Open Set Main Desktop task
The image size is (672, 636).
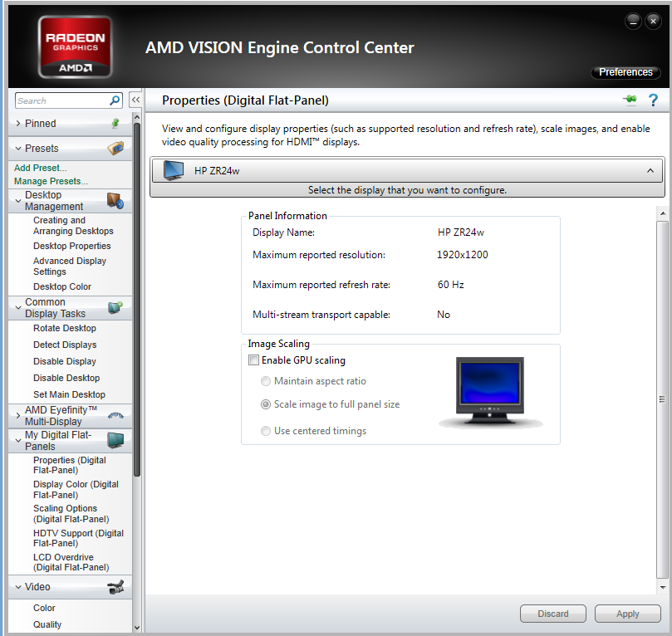coord(69,394)
